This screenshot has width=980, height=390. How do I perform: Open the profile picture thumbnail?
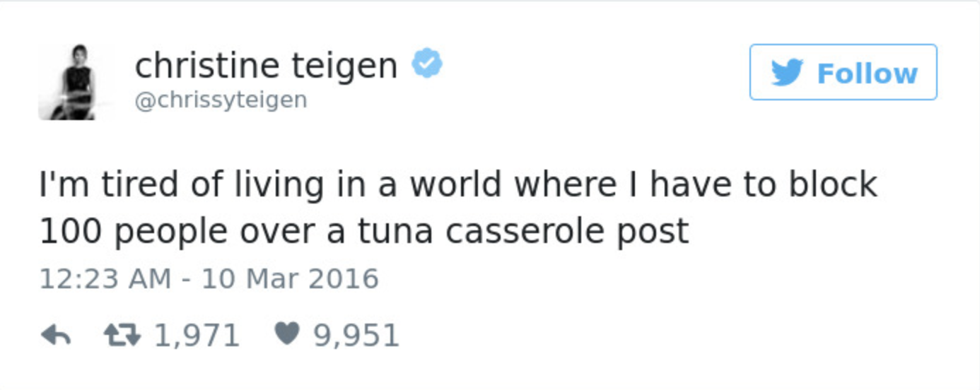pos(76,83)
